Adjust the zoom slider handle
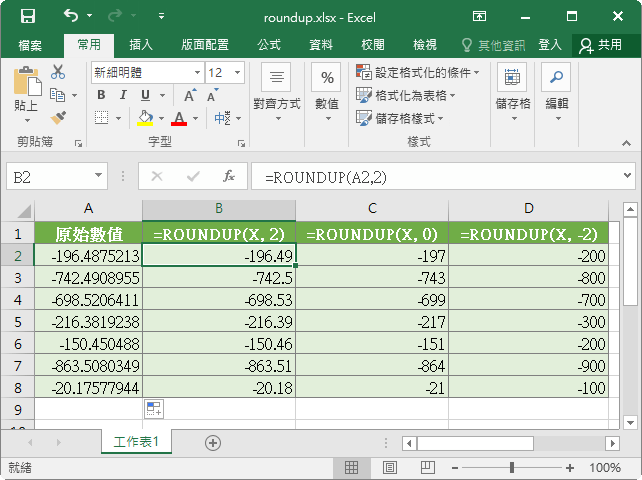 pos(512,467)
